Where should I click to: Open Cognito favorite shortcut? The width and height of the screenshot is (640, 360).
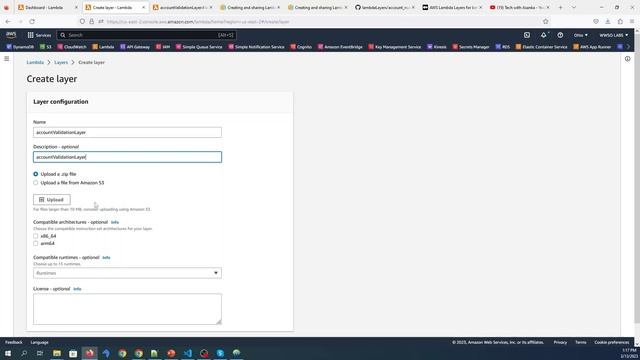click(x=301, y=47)
